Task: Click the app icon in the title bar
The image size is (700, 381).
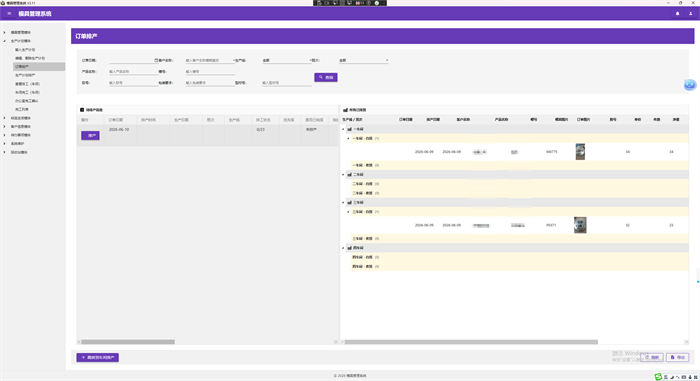Action: click(x=3, y=3)
